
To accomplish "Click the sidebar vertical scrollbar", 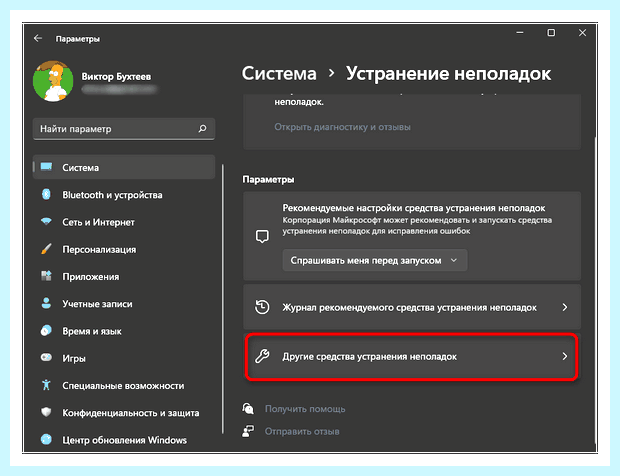I will click(223, 299).
